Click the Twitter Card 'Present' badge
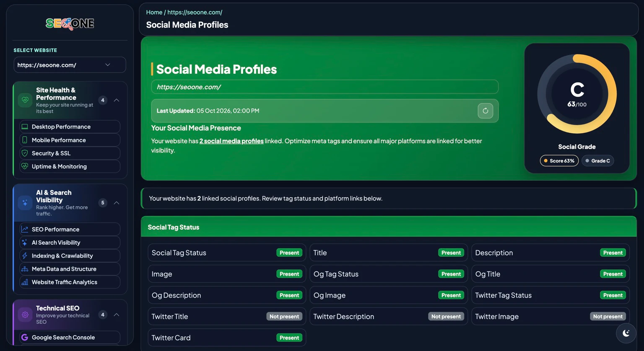The width and height of the screenshot is (644, 351). 289,338
